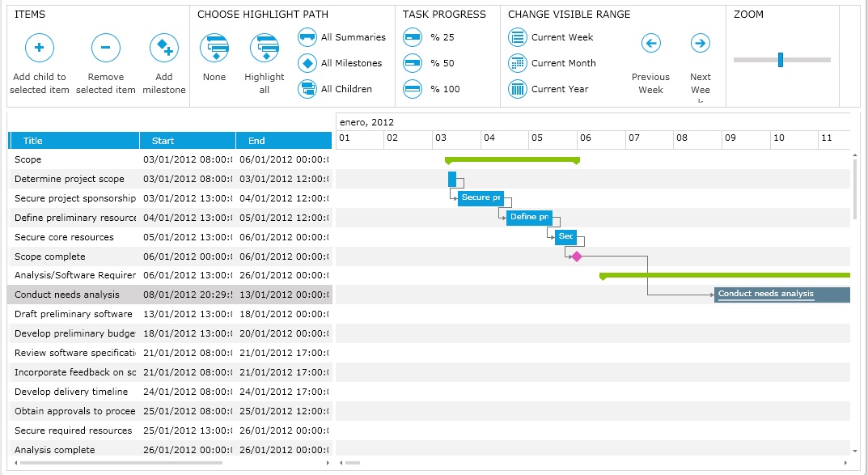This screenshot has height=475, width=868.
Task: Highlight All Summaries path
Action: pos(307,37)
